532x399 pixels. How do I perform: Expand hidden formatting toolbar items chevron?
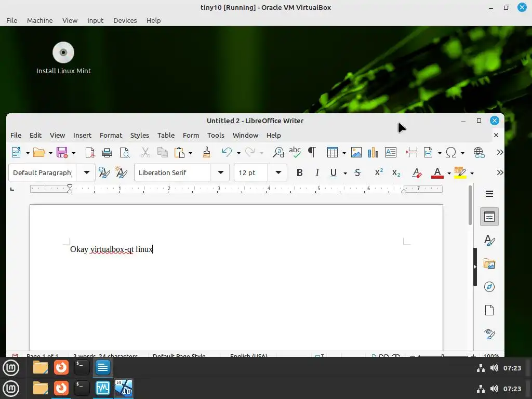tap(500, 172)
